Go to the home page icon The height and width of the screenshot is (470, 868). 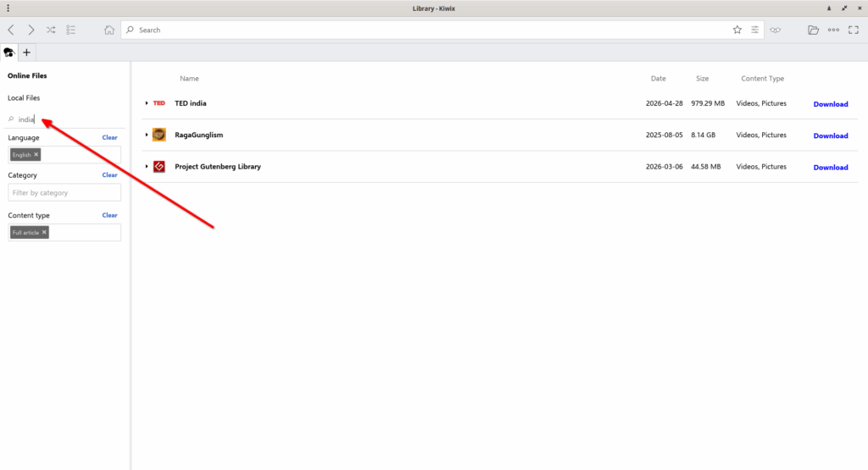point(109,30)
